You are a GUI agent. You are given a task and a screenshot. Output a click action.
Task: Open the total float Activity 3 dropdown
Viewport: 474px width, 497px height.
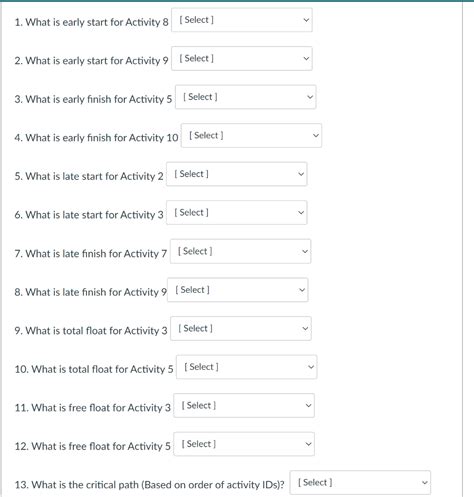(241, 329)
